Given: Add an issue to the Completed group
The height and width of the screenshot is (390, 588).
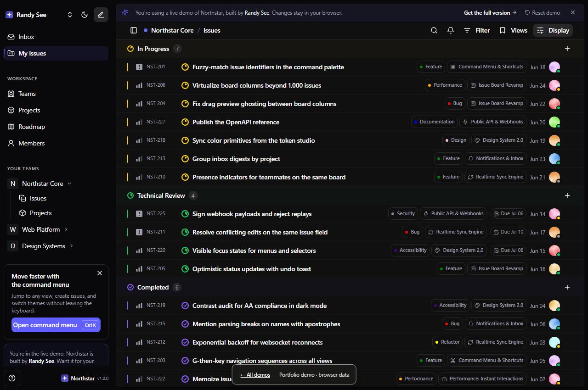Looking at the screenshot, I should coord(567,287).
